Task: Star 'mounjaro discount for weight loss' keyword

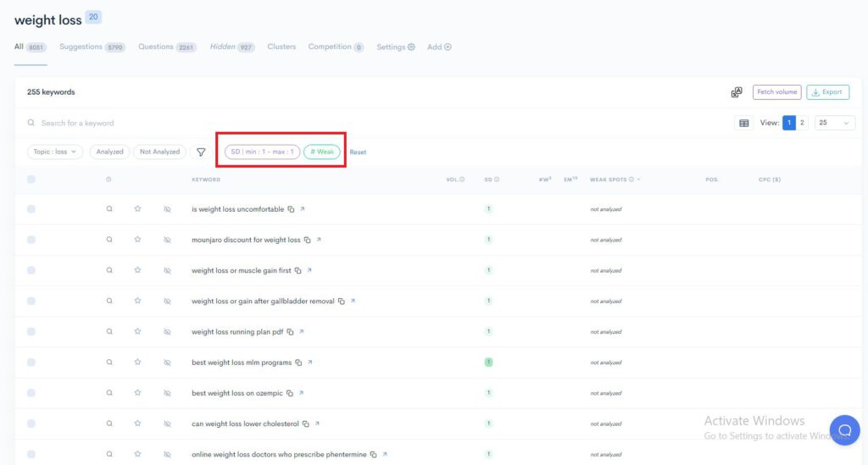Action: tap(137, 240)
